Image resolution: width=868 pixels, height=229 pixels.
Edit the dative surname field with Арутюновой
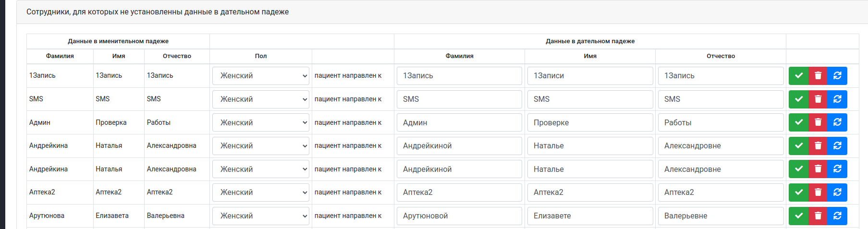(459, 216)
